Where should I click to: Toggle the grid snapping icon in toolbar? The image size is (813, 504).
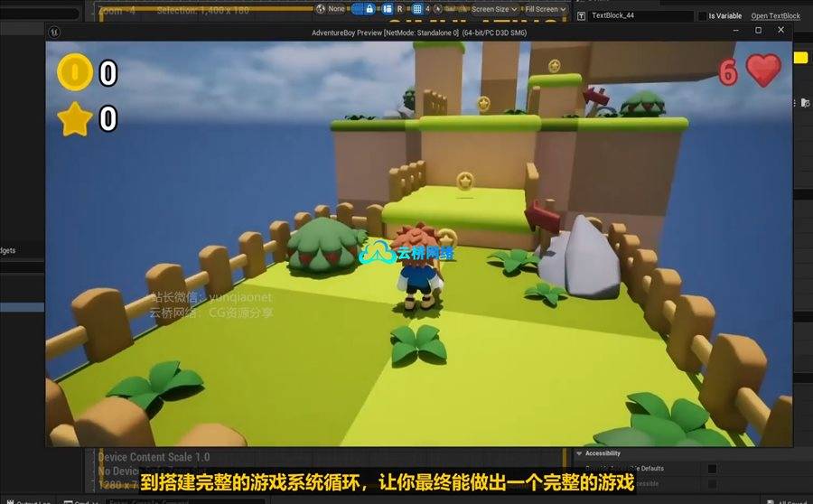pos(417,9)
